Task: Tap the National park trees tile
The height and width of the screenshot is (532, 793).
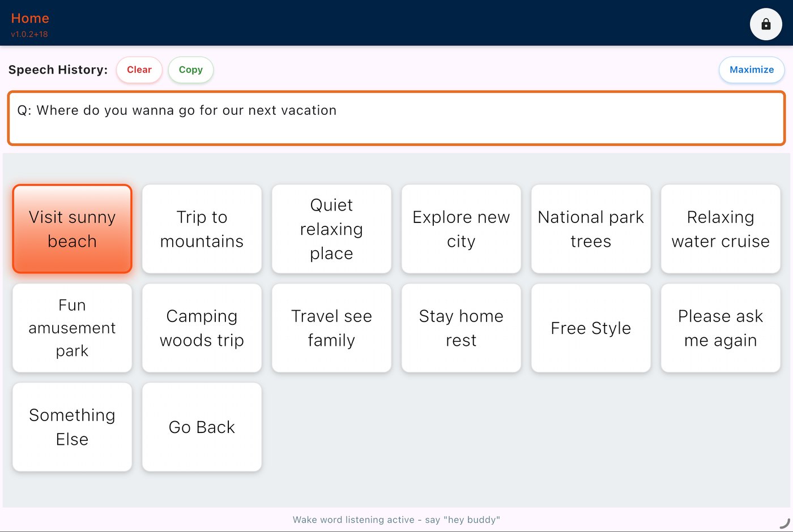Action: (x=591, y=229)
